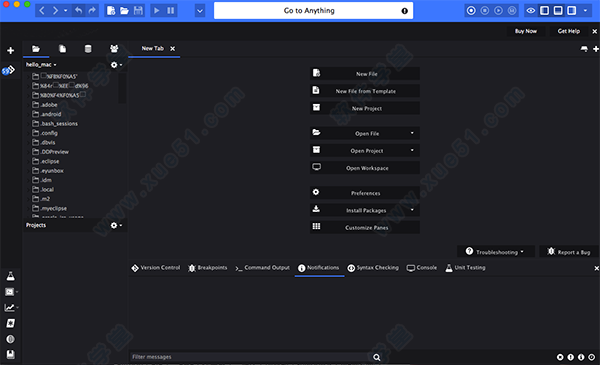Click New File from Template
This screenshot has height=365, width=600.
click(x=365, y=91)
